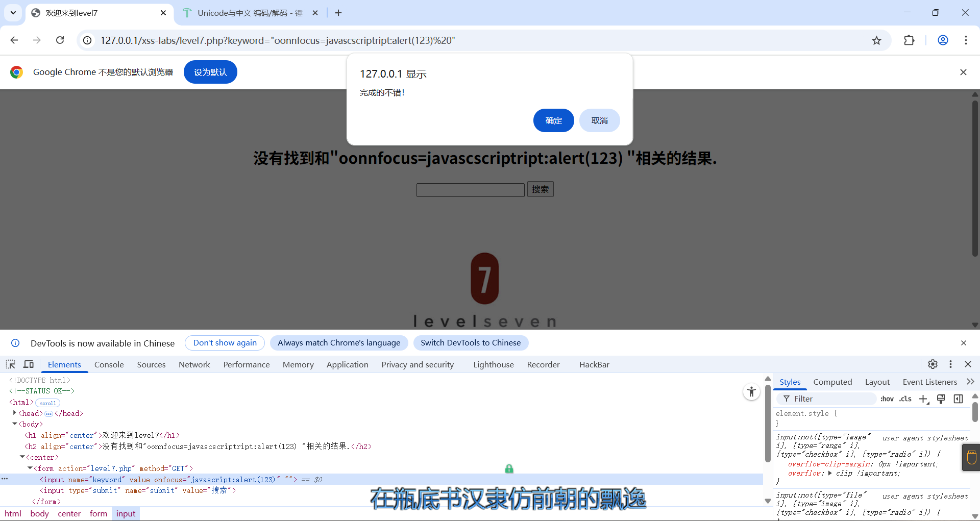The image size is (980, 521).
Task: Open the accessibility tree toggle button
Action: pyautogui.click(x=751, y=392)
